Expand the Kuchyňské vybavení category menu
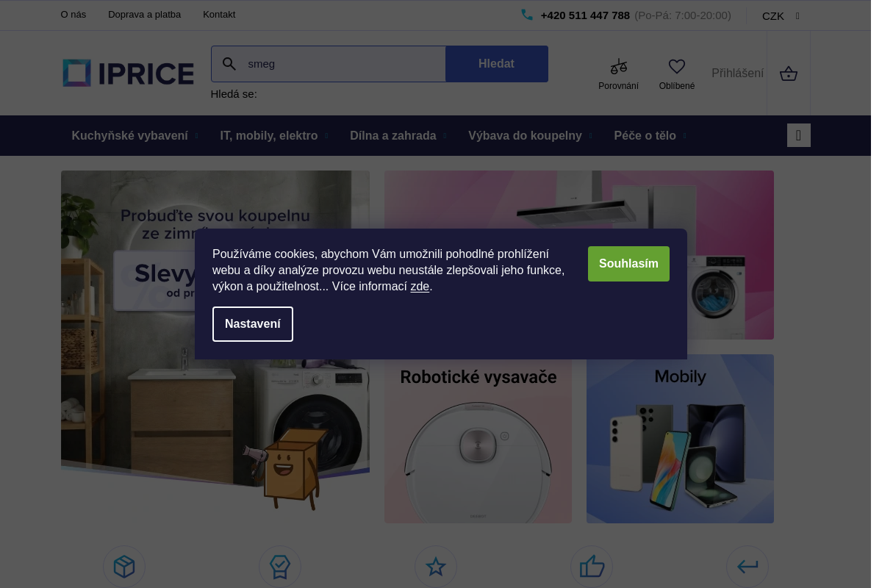The image size is (882, 588). [129, 135]
